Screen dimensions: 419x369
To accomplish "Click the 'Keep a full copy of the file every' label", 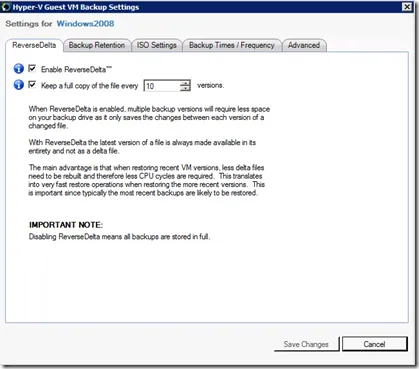I will tap(89, 86).
